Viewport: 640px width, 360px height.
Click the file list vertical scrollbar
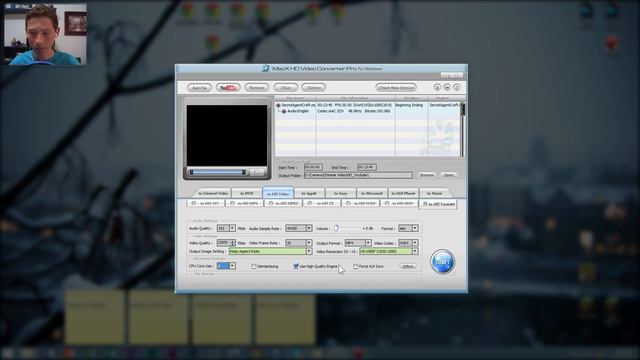pyautogui.click(x=462, y=129)
